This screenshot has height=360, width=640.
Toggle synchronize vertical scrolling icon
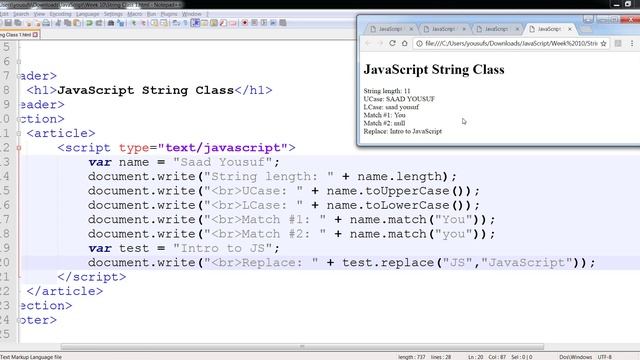(x=155, y=23)
